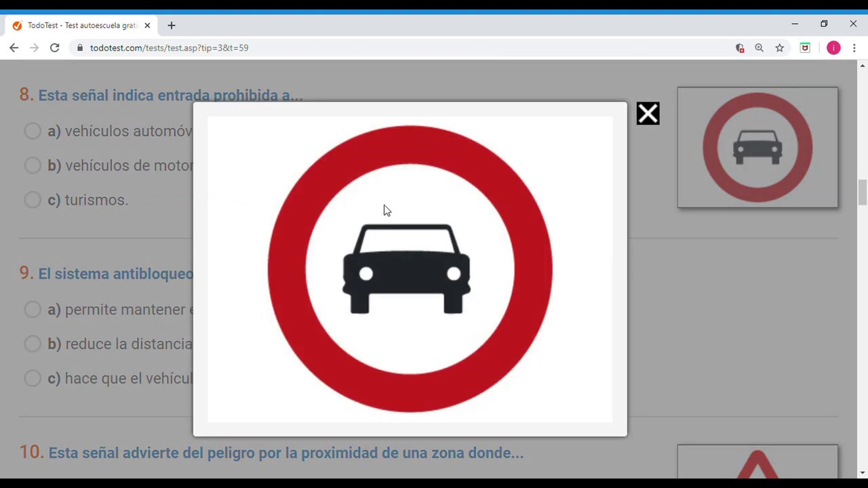Restore down the browser window
868x488 pixels.
824,24
